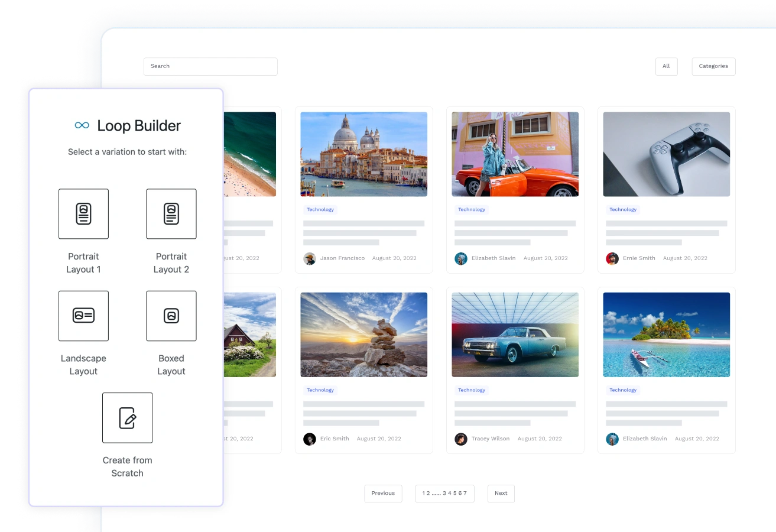Open the aerial beach photo thumbnail

coord(249,154)
